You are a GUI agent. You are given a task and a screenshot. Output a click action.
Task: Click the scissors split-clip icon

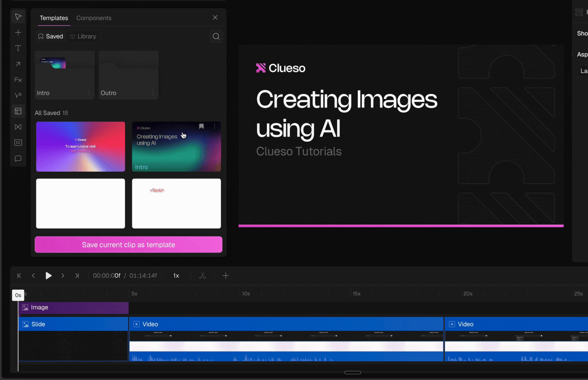(x=202, y=275)
